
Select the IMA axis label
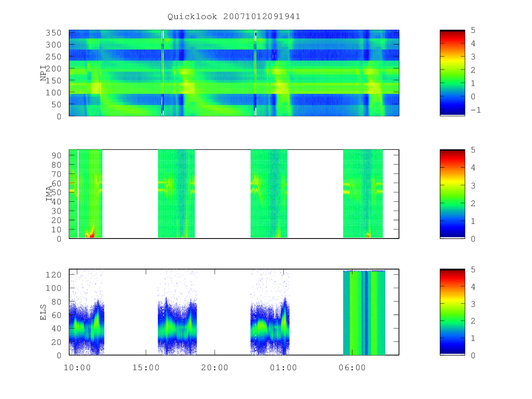pos(49,194)
